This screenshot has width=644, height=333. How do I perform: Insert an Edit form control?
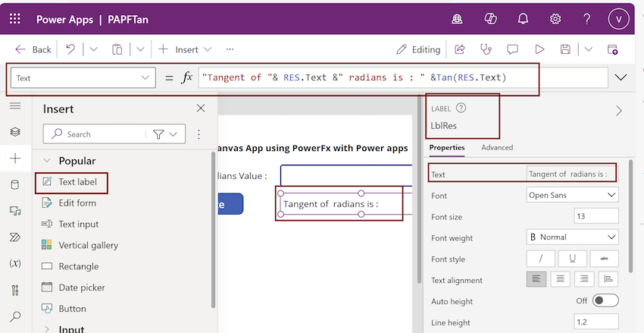click(x=69, y=203)
